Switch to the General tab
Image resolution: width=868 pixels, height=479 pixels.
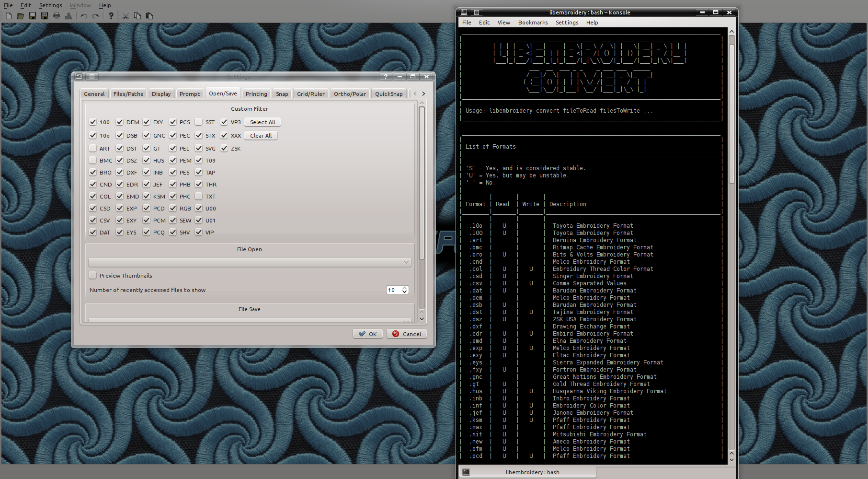[94, 94]
